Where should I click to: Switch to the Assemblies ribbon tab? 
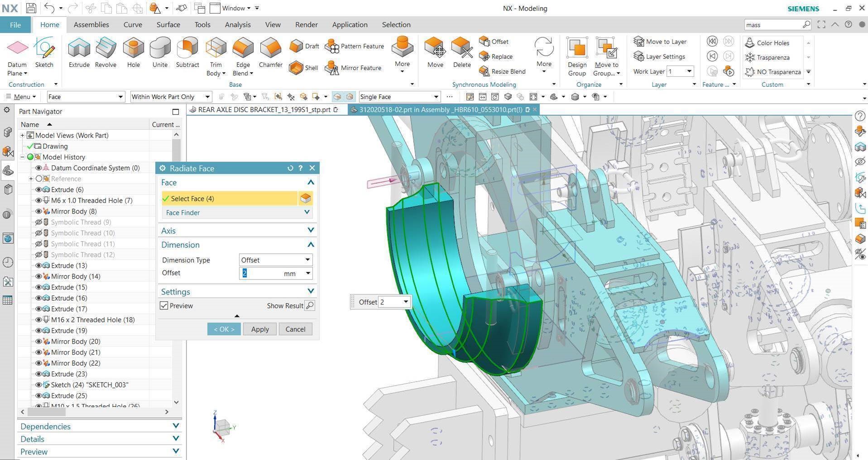91,25
